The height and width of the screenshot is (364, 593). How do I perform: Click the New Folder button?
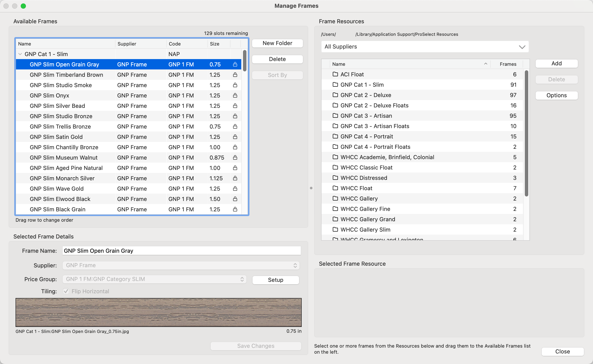click(x=277, y=43)
